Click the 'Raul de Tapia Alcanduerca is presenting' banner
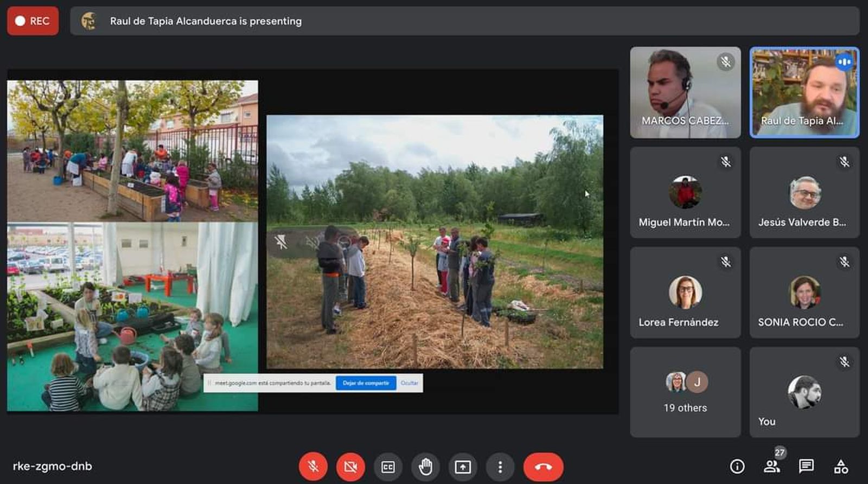868x484 pixels. [x=206, y=21]
